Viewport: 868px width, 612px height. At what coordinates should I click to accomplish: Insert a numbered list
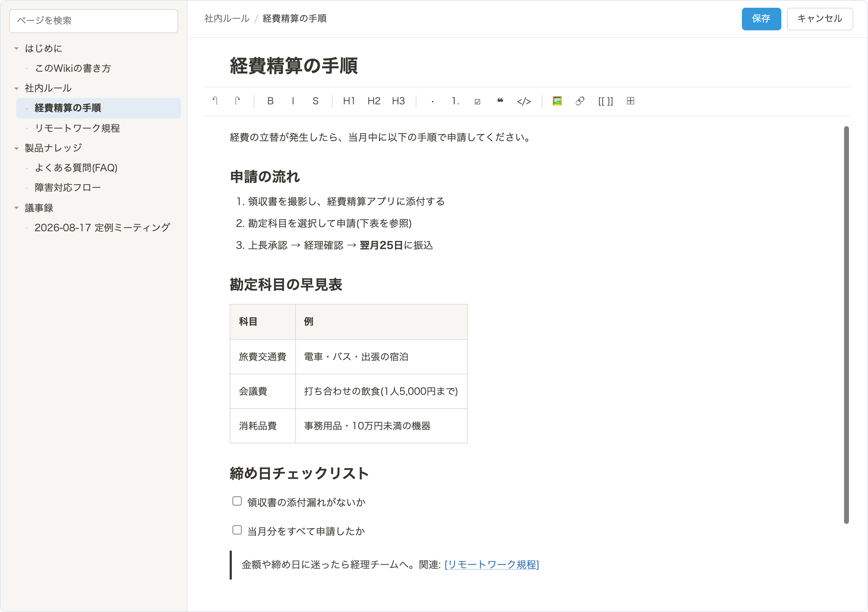pos(455,101)
